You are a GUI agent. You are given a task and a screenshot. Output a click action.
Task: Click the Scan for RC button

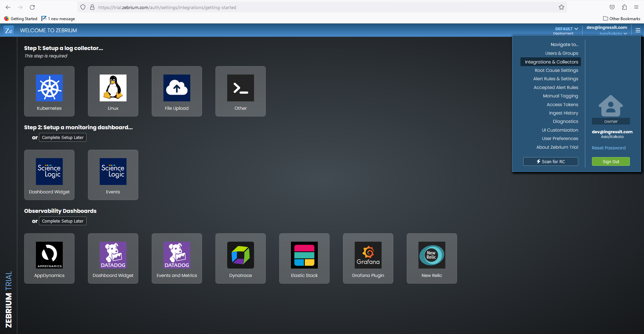pyautogui.click(x=551, y=161)
